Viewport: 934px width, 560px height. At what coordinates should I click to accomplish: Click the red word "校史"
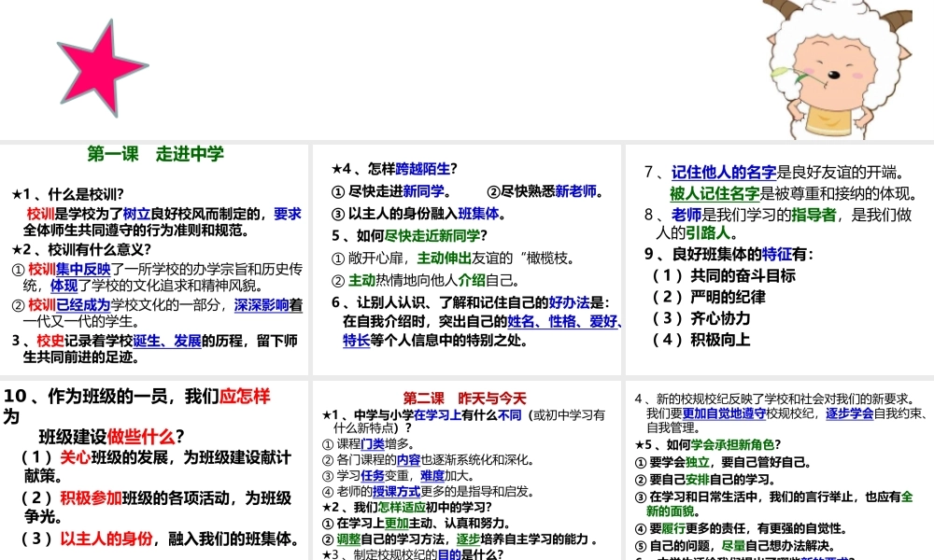(x=50, y=341)
